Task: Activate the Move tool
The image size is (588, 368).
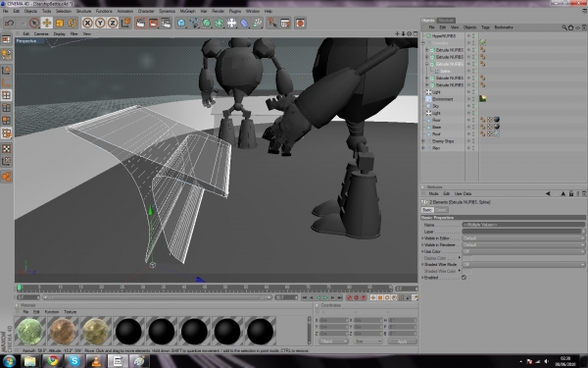Action: tap(46, 23)
